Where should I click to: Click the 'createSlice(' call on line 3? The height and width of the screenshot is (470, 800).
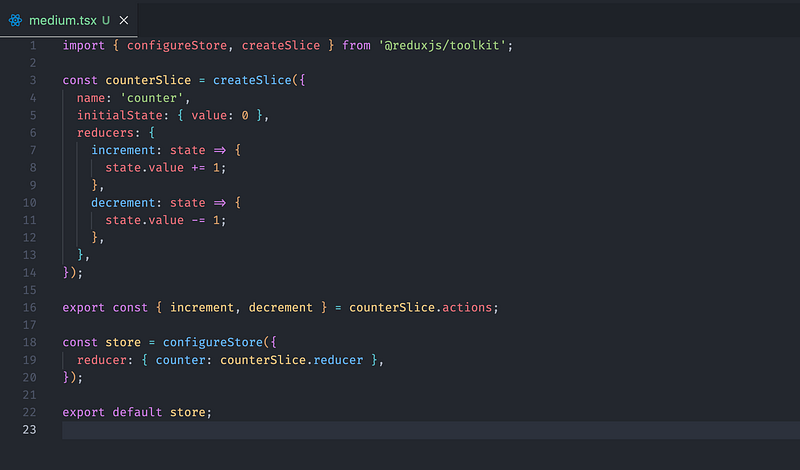(x=255, y=80)
